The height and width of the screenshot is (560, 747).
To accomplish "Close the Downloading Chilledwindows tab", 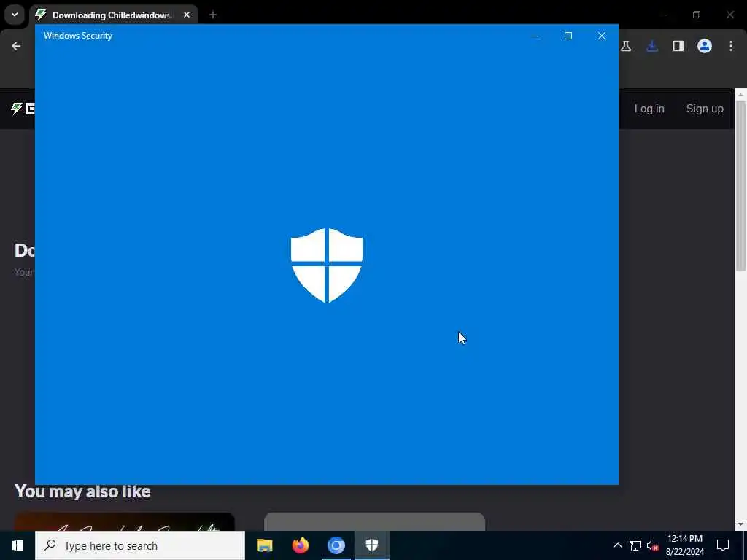I will 187,15.
